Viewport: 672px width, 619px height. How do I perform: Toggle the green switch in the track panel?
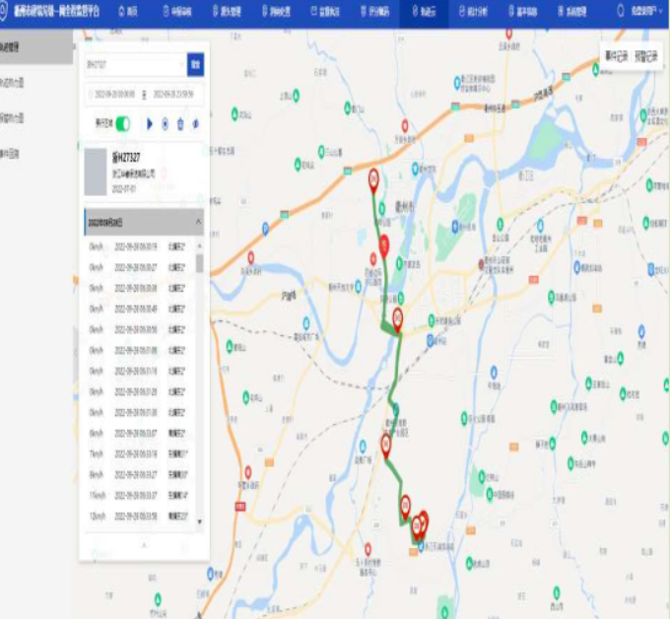(x=122, y=124)
